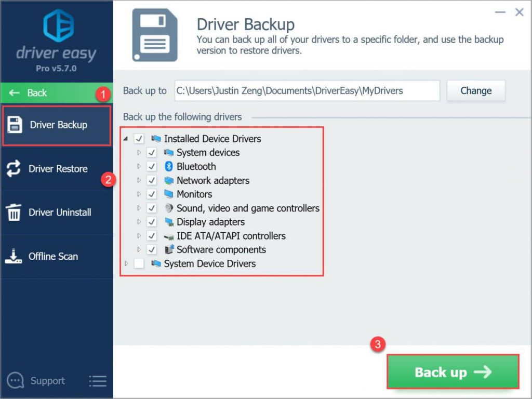Toggle IDE ATA/ATAPI controllers checkbox

tap(151, 236)
